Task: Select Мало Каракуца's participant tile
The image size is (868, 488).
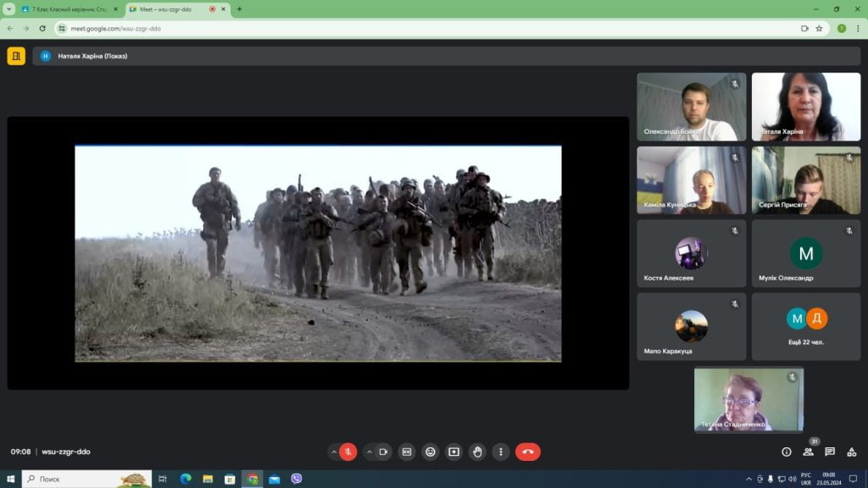Action: 692,327
